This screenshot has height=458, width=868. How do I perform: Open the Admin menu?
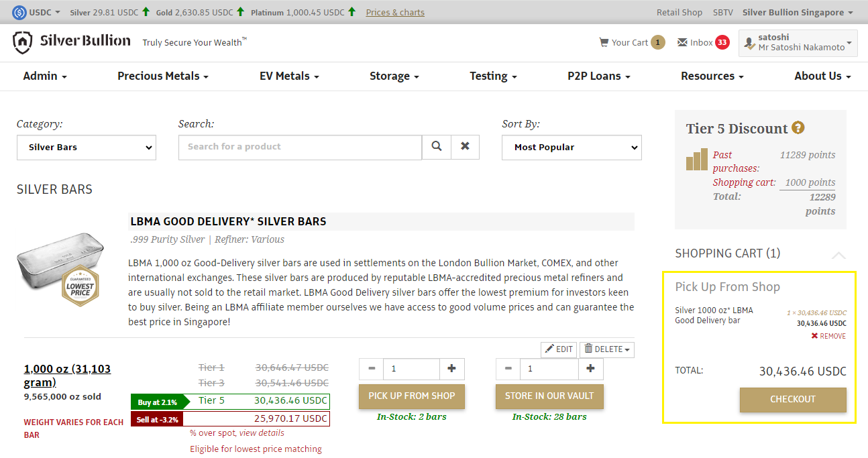tap(45, 76)
